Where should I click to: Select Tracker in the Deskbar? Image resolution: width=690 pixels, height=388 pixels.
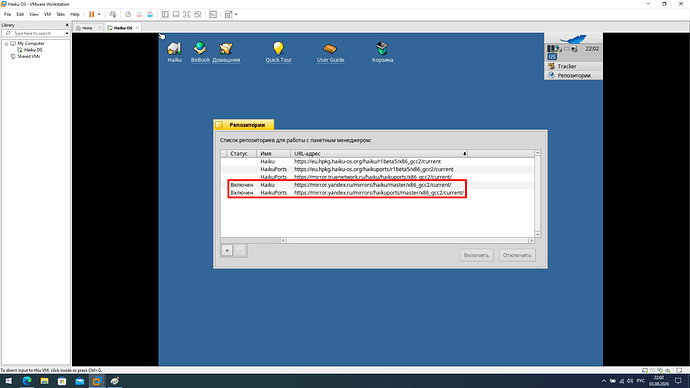[573, 66]
